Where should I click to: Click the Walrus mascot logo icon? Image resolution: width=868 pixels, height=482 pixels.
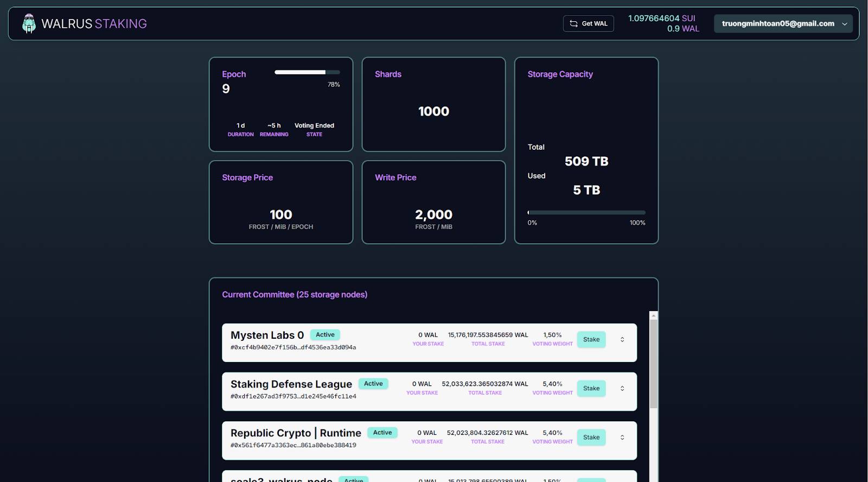coord(29,23)
